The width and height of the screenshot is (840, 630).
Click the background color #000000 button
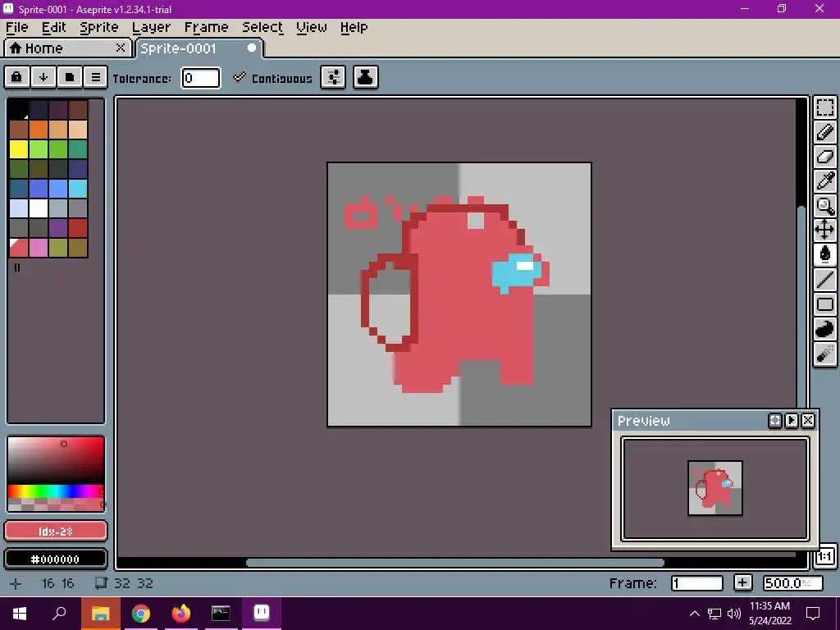[56, 559]
